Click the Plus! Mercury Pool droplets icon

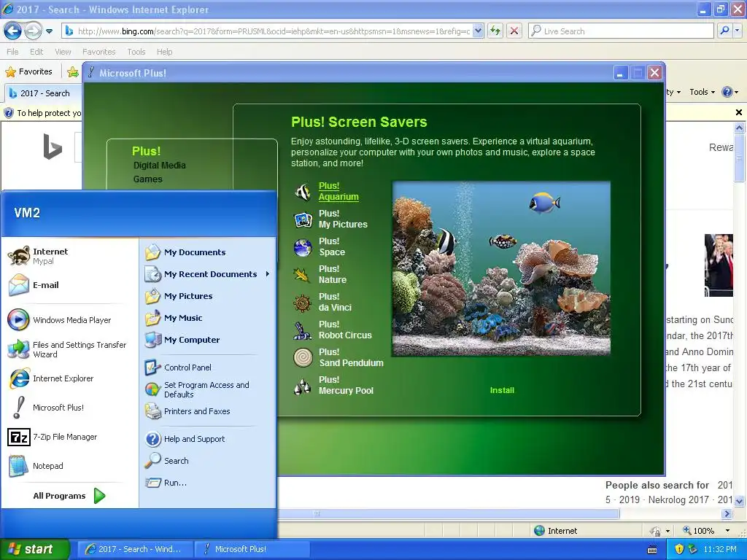coord(303,386)
